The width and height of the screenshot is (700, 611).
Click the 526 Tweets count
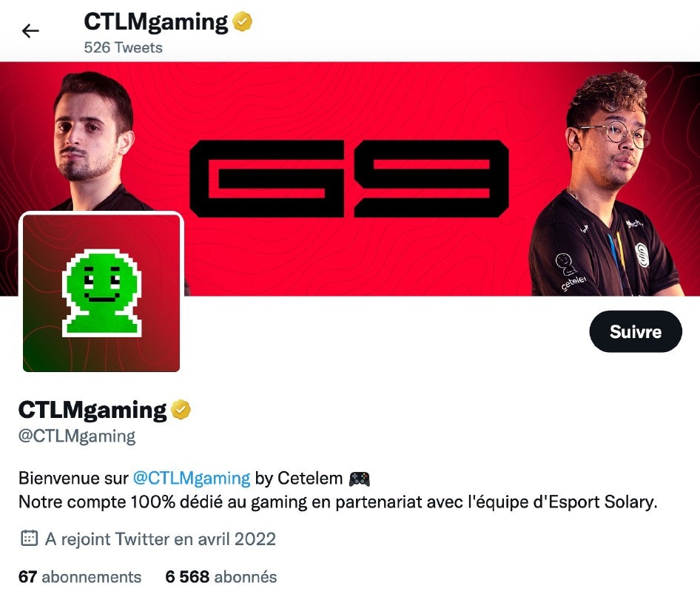124,47
